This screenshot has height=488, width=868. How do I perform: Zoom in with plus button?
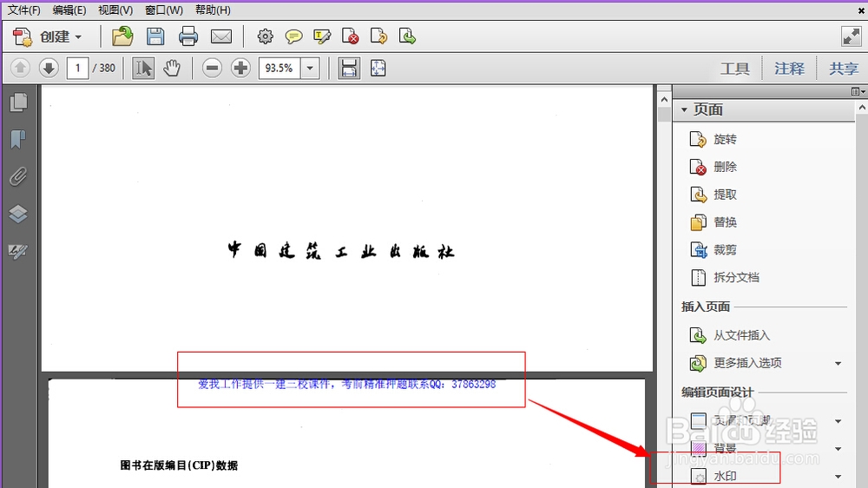pyautogui.click(x=240, y=68)
